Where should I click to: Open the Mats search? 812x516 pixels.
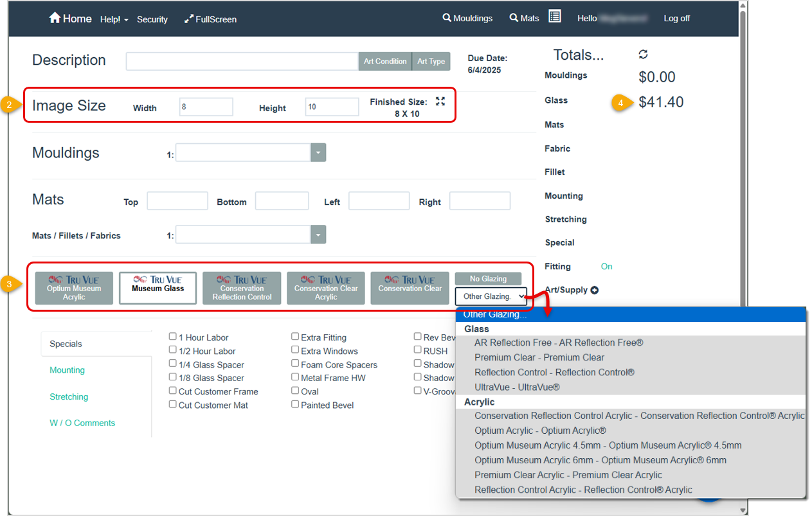click(x=524, y=18)
